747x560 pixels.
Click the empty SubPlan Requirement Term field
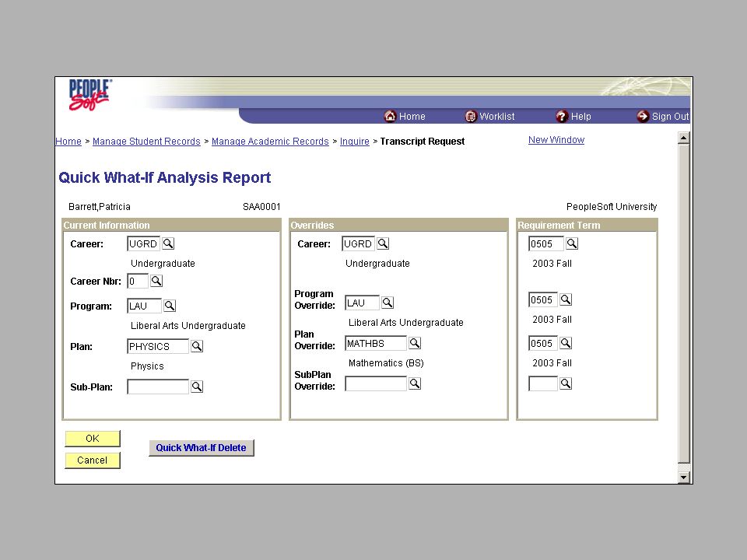543,383
